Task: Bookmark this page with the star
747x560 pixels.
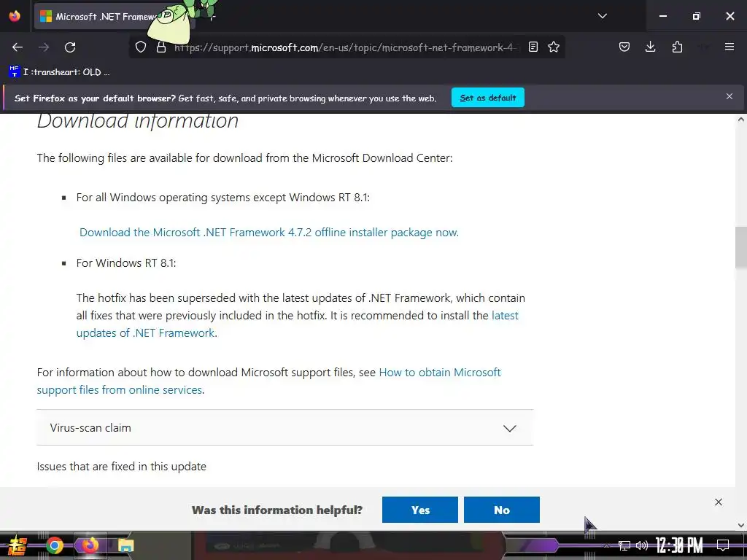Action: pos(554,47)
